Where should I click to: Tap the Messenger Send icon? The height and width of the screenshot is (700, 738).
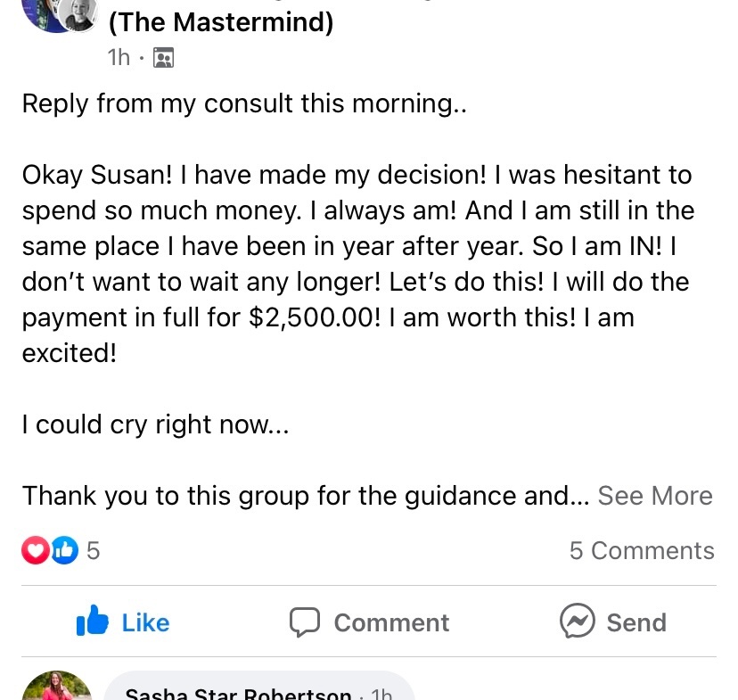pos(577,621)
